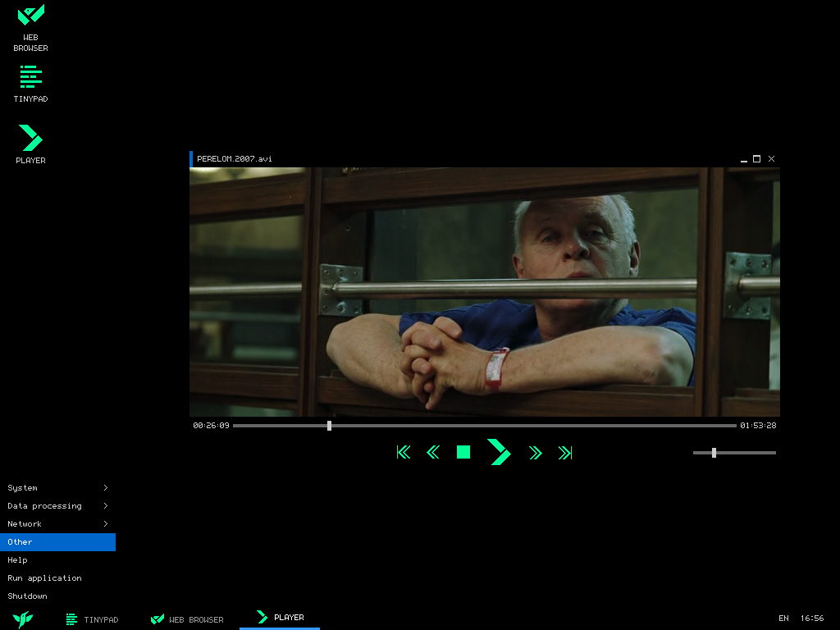
Task: Expand the Data processing submenu
Action: point(57,506)
